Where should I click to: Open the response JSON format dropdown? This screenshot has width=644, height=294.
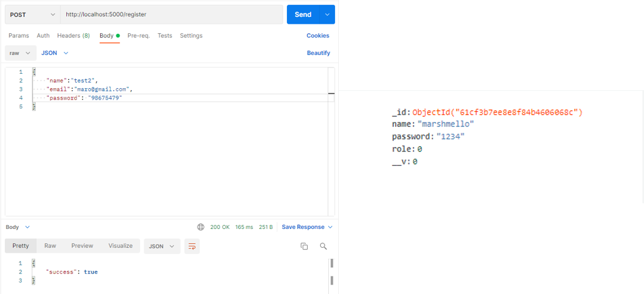tap(162, 246)
